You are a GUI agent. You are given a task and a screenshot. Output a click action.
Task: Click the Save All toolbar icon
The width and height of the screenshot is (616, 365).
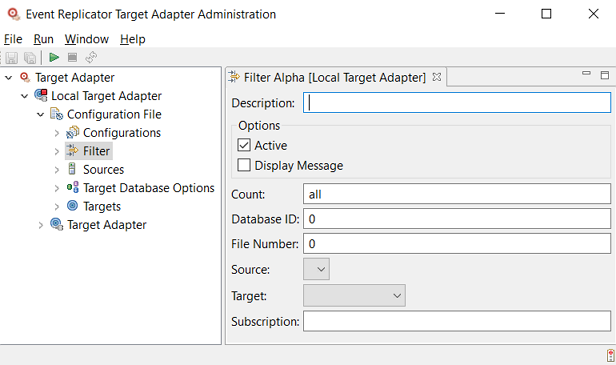click(x=30, y=58)
